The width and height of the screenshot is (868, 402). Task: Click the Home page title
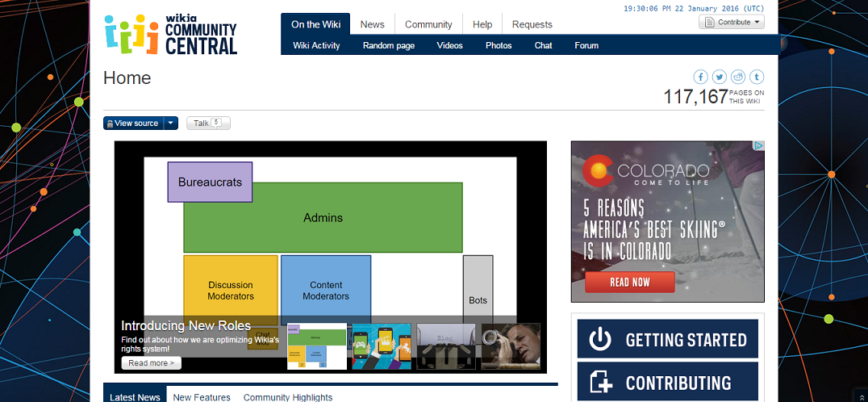[x=127, y=78]
